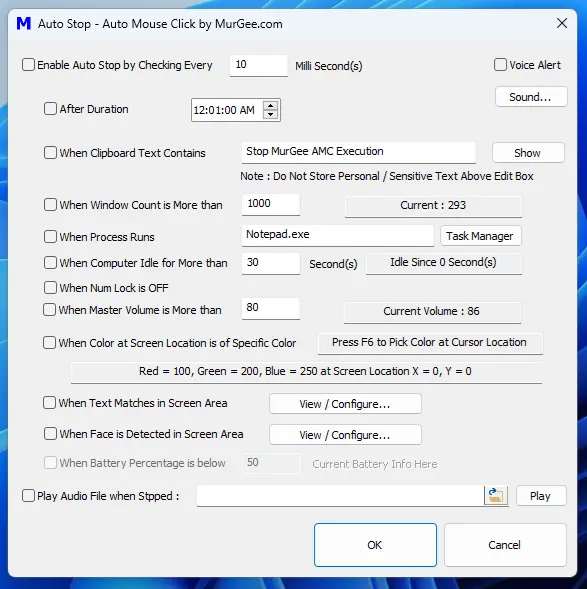587x589 pixels.
Task: Decrease duration time with down spinner arrow
Action: coord(270,115)
